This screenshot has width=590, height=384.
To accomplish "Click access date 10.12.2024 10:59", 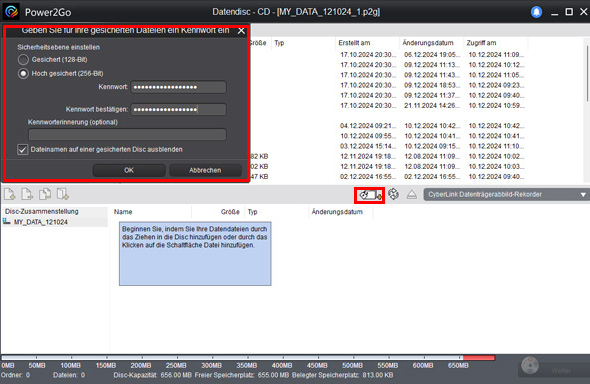I will [496, 105].
